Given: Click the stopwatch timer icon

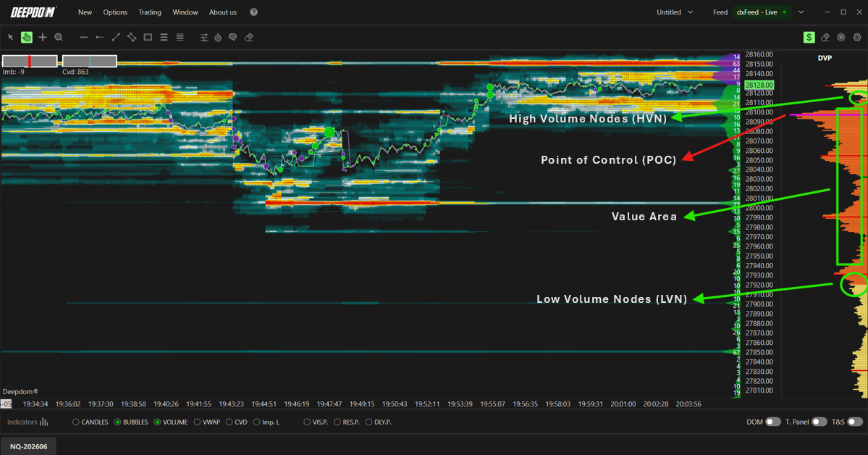Looking at the screenshot, I should click(218, 37).
